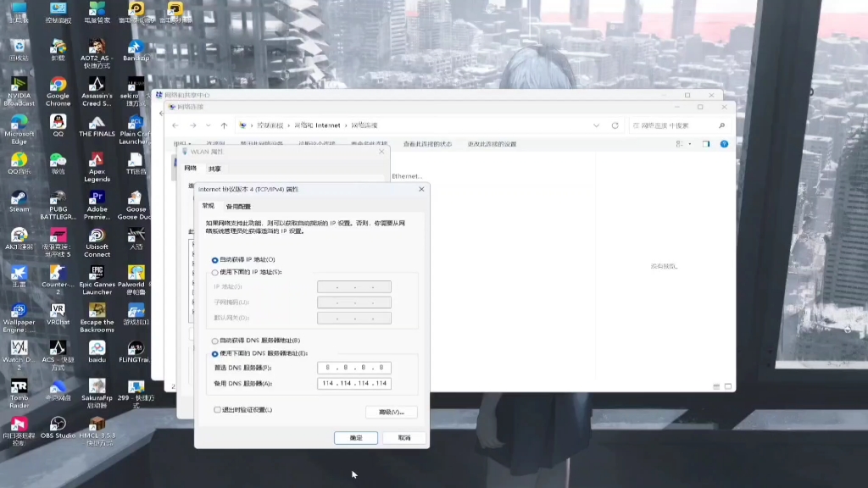Launch Epic Games Launcher icon
Viewport: 868px width, 488px height.
click(x=97, y=280)
